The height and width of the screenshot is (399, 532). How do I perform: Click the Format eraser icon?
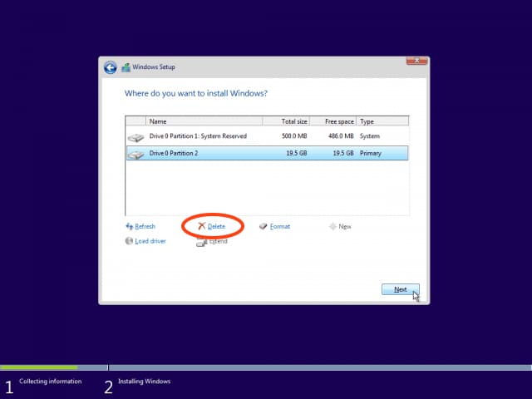click(263, 226)
